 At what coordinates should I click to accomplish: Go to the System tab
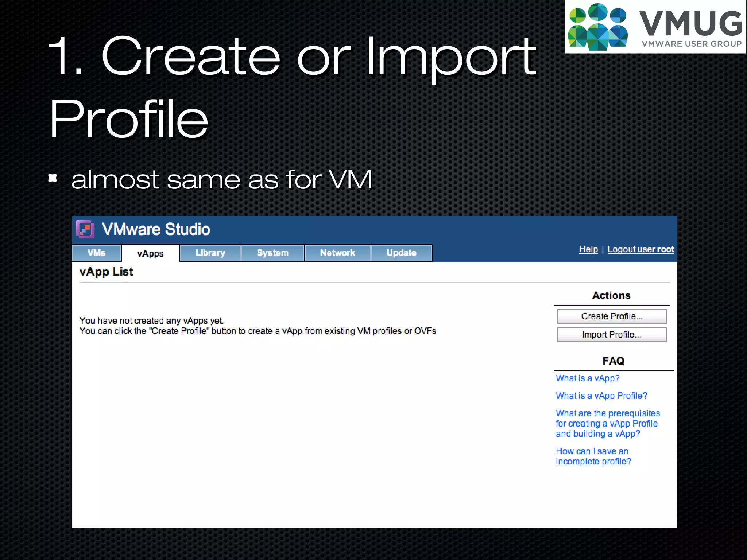click(x=272, y=253)
